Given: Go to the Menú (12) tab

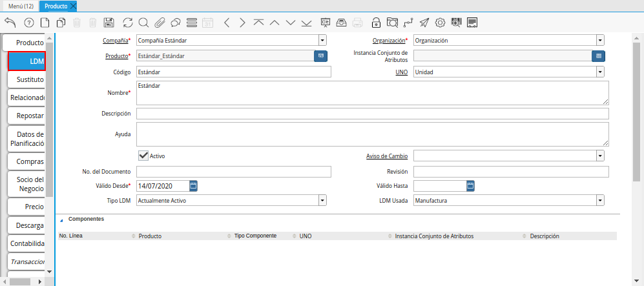Looking at the screenshot, I should click(21, 6).
